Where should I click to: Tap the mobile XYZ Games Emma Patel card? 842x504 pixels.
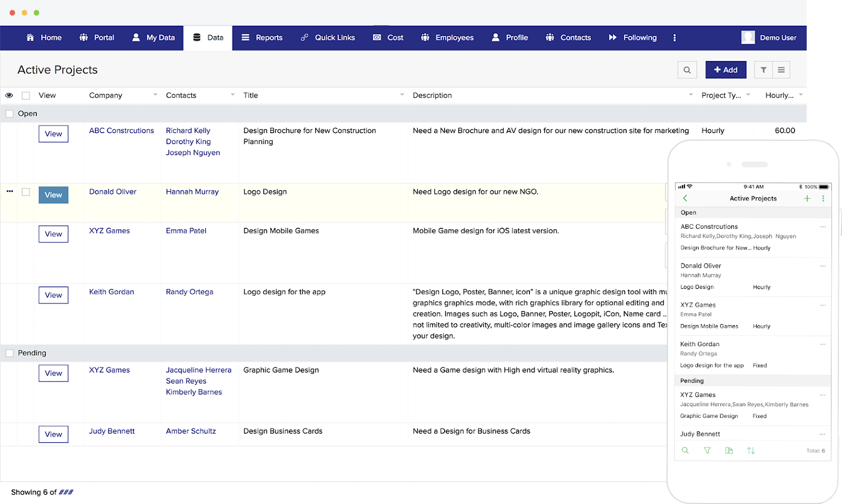tap(753, 316)
